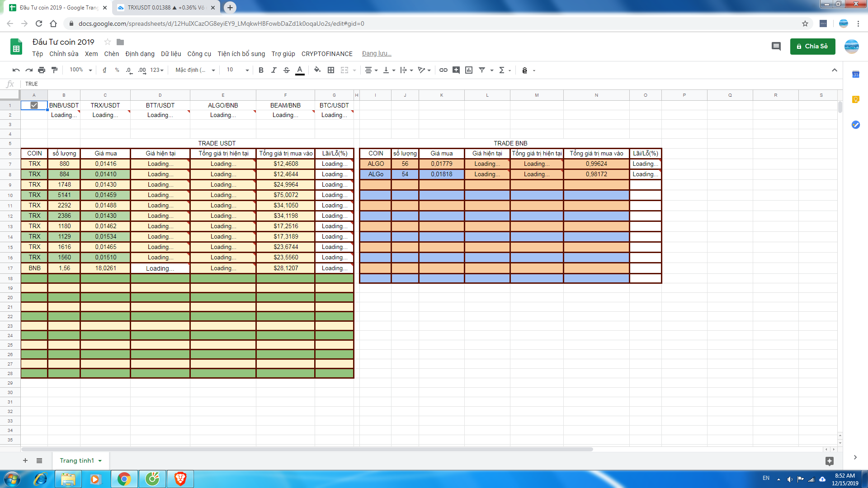The image size is (868, 488).
Task: Open the Tệp menu
Action: [38, 54]
